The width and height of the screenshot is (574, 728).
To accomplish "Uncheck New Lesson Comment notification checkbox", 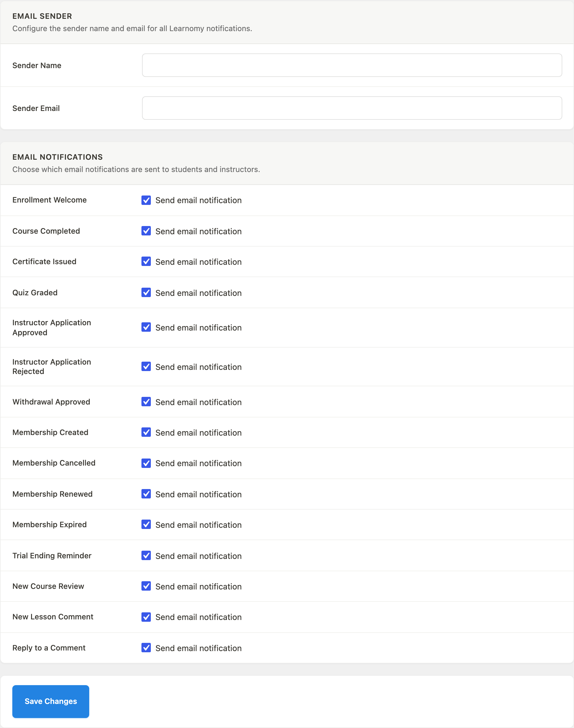I will coord(146,617).
